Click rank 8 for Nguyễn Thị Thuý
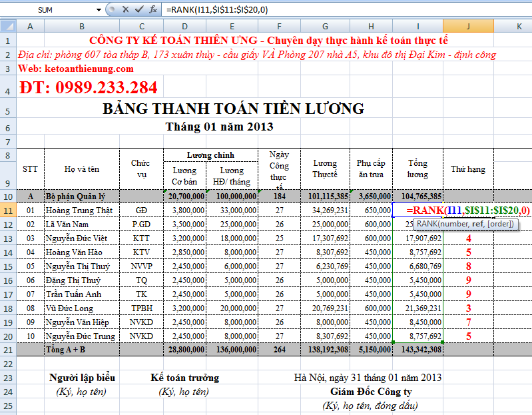This screenshot has width=532, height=415. (x=468, y=266)
